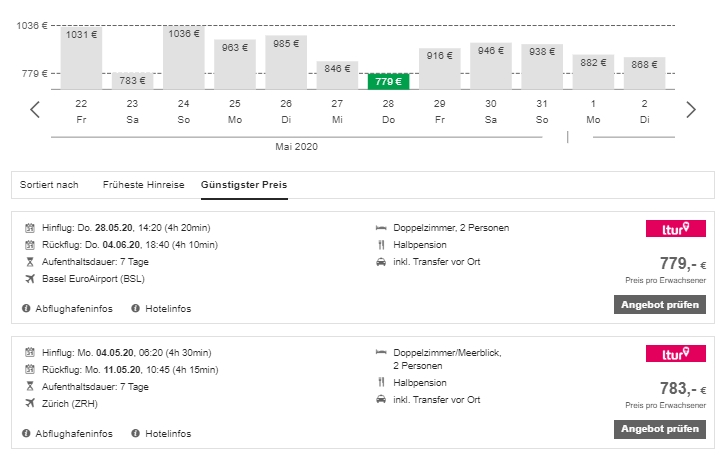
Task: Go to previous dates with left arrow
Action: 35,109
